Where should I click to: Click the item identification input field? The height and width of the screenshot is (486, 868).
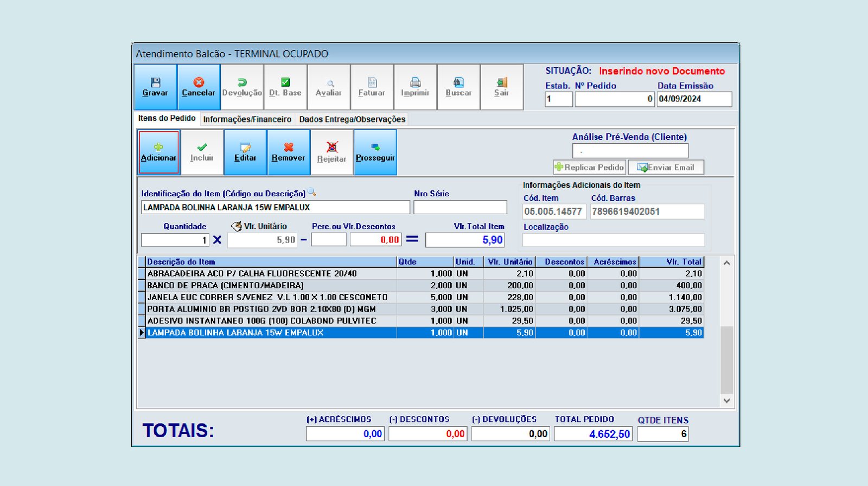coord(276,207)
